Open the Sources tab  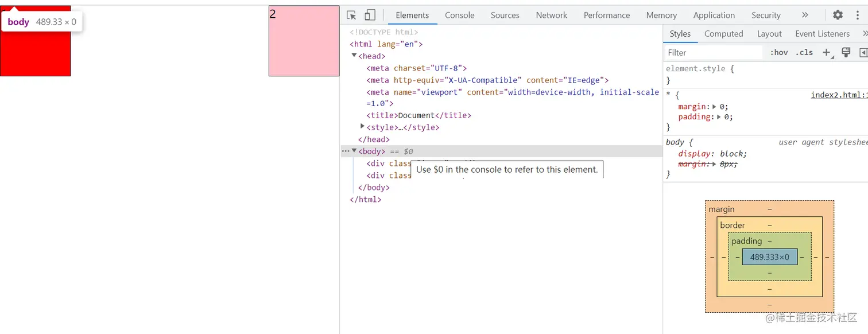pyautogui.click(x=505, y=15)
